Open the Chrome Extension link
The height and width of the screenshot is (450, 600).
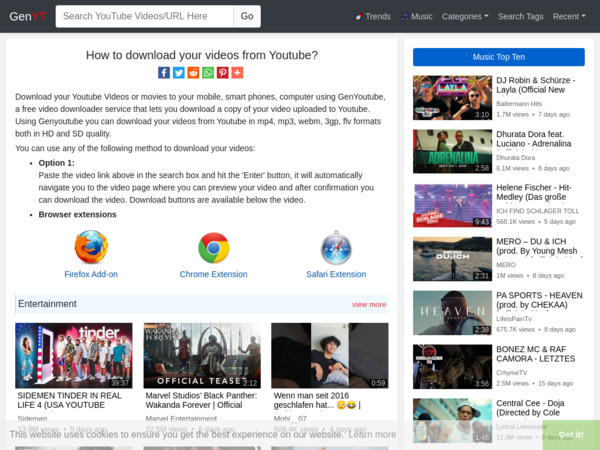coord(214,274)
